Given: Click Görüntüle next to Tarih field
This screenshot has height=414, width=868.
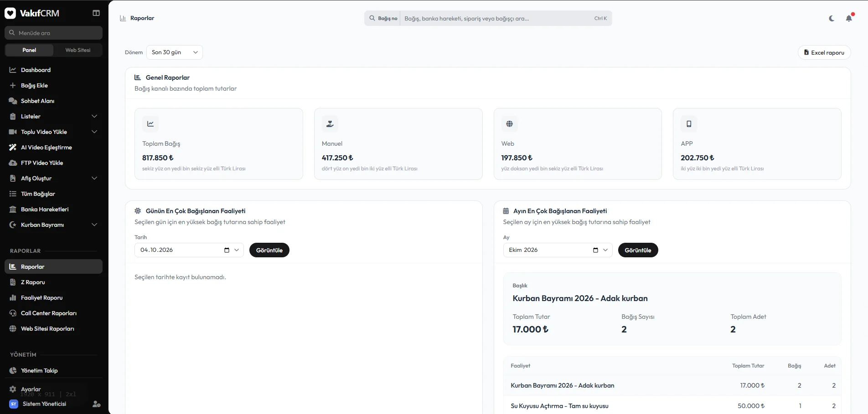Looking at the screenshot, I should tap(269, 250).
